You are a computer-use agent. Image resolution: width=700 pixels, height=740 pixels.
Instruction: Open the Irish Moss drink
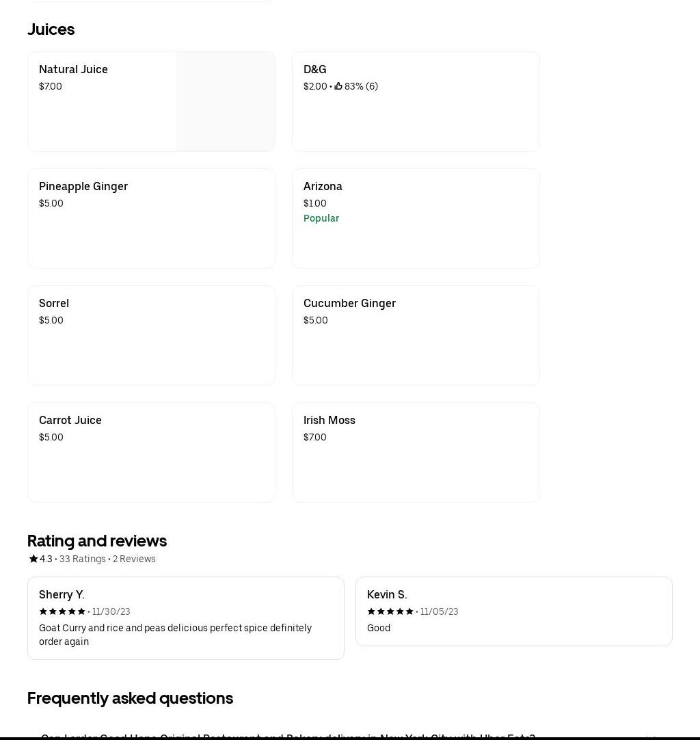pos(416,452)
